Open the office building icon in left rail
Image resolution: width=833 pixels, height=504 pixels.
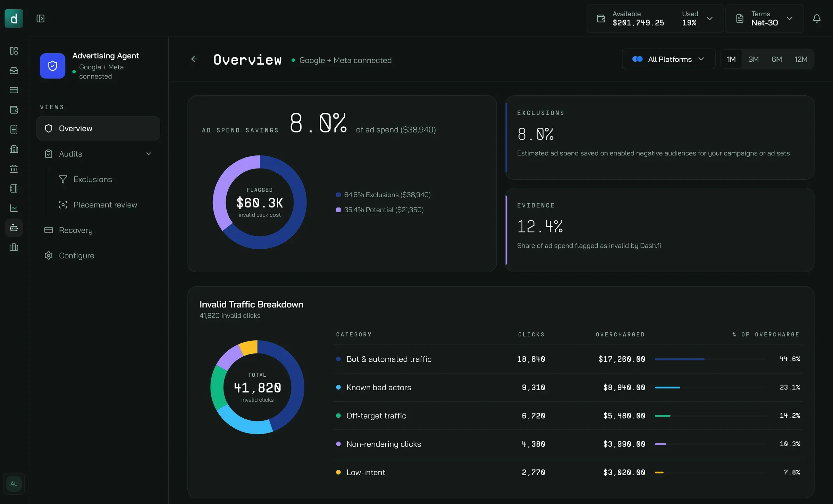pos(14,149)
